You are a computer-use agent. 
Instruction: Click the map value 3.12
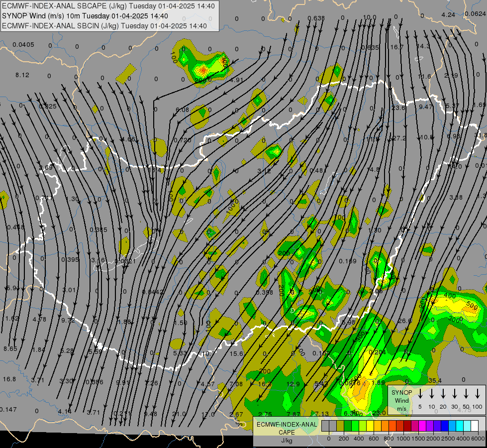pos(264,171)
